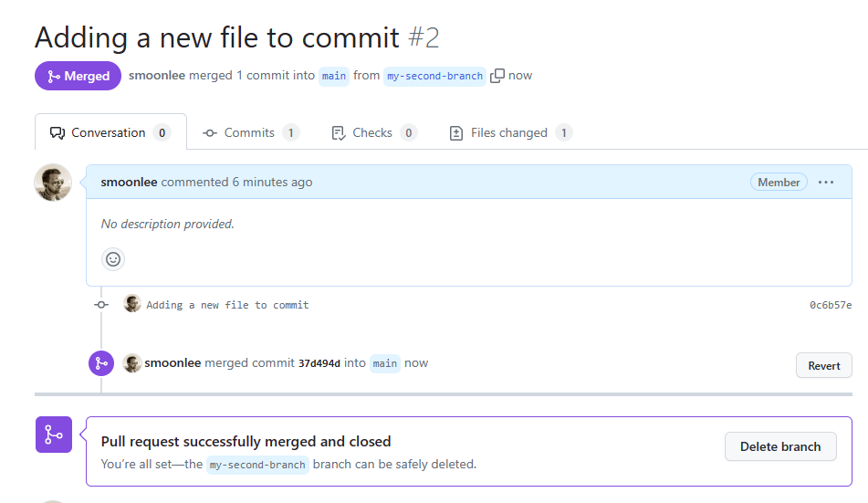This screenshot has height=503, width=868.
Task: Open the 'Adding a new file to commit' commit message
Action: point(227,305)
